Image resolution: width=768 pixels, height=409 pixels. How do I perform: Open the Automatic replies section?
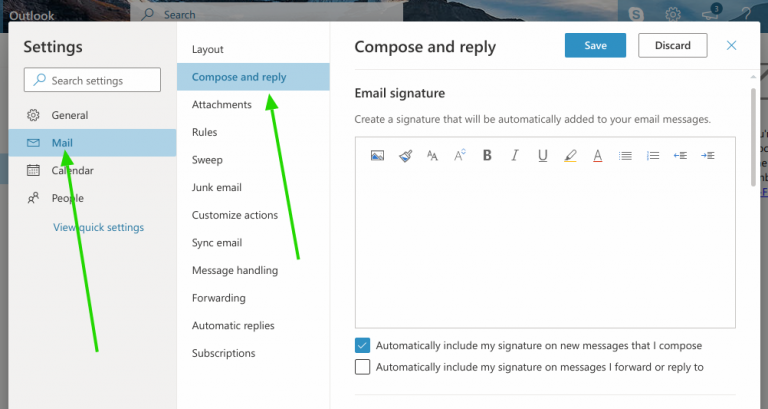click(253, 326)
